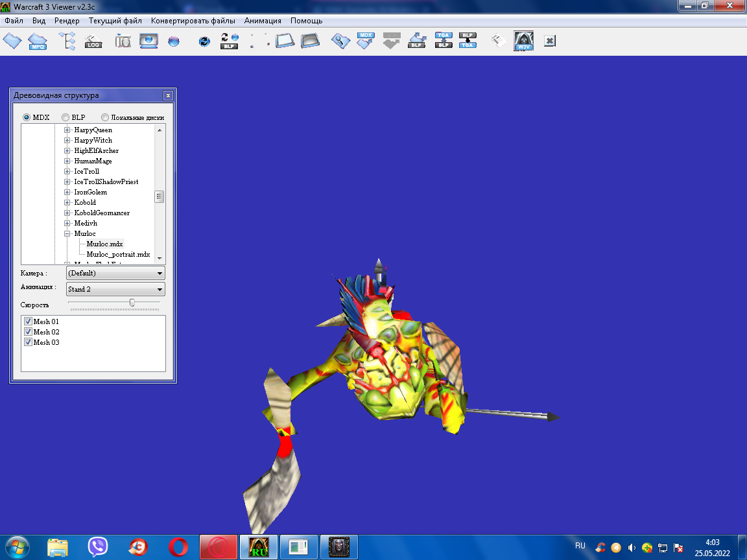Viewport: 747px width, 560px height.
Task: Toggle the Mesh 01 checkbox
Action: point(28,321)
